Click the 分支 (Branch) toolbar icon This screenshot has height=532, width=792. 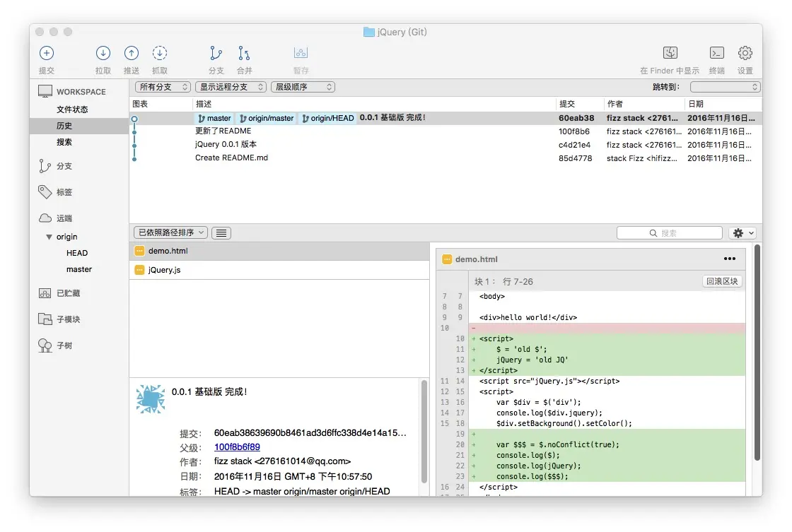[216, 53]
